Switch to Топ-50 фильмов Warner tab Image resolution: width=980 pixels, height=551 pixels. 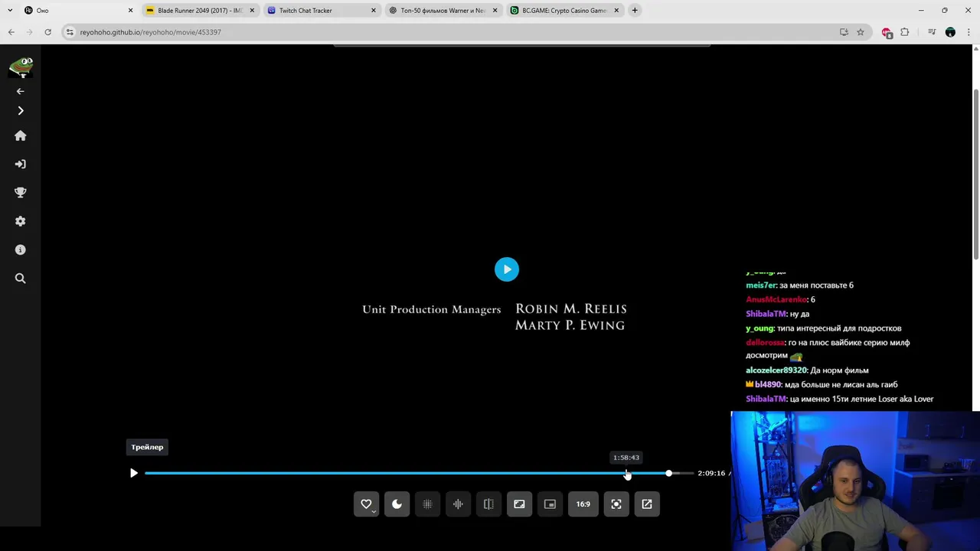[443, 11]
